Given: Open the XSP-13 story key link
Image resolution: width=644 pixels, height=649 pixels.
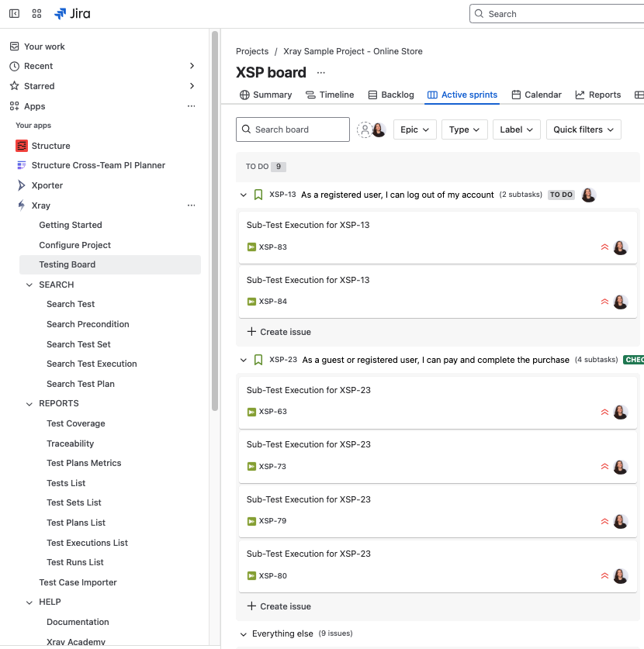Looking at the screenshot, I should [283, 195].
